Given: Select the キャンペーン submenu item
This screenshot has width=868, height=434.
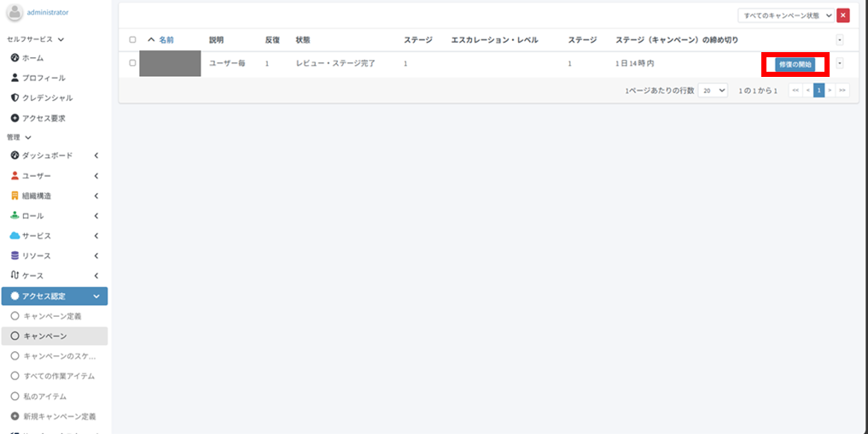Looking at the screenshot, I should pyautogui.click(x=55, y=337).
